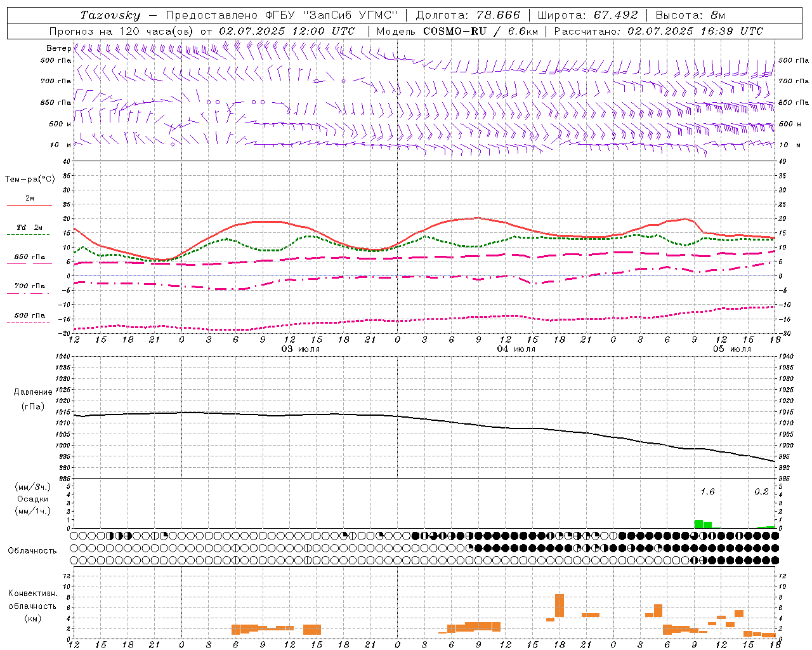Viewport: 812px width, 650px height.
Task: Click the (мм/1ч.) precipitation unit label
Action: pyautogui.click(x=32, y=511)
